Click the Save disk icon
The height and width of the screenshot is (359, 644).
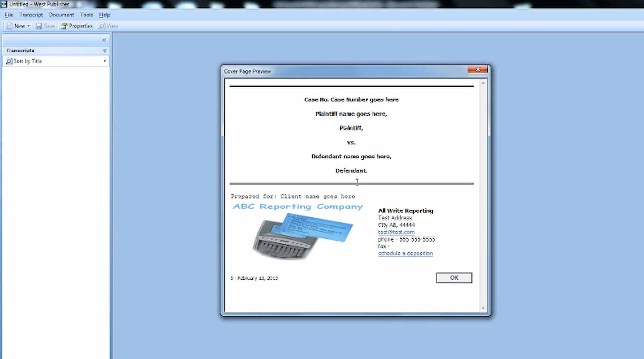click(x=39, y=26)
